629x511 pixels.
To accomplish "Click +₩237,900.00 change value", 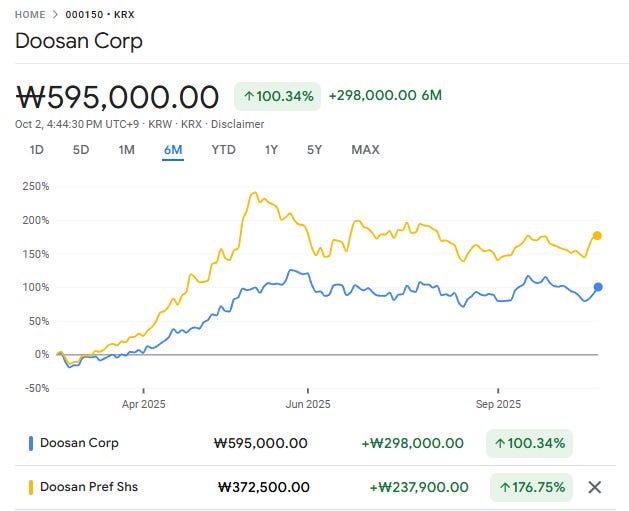I will click(419, 487).
